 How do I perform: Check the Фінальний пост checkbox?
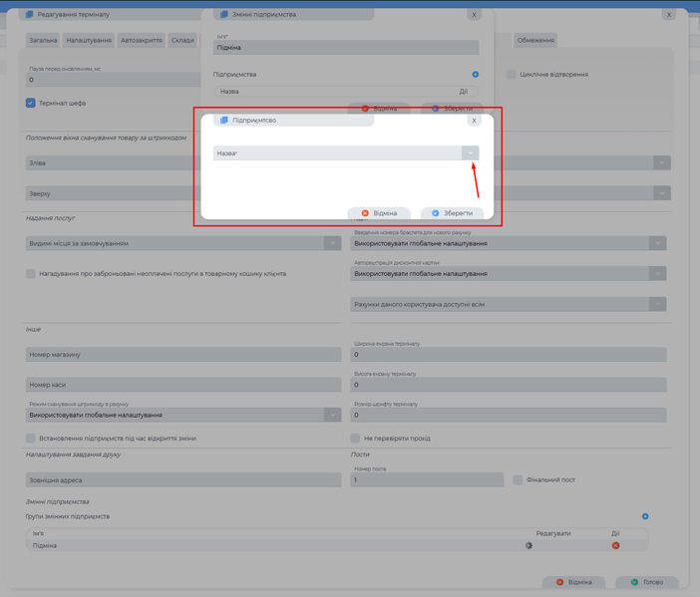518,480
